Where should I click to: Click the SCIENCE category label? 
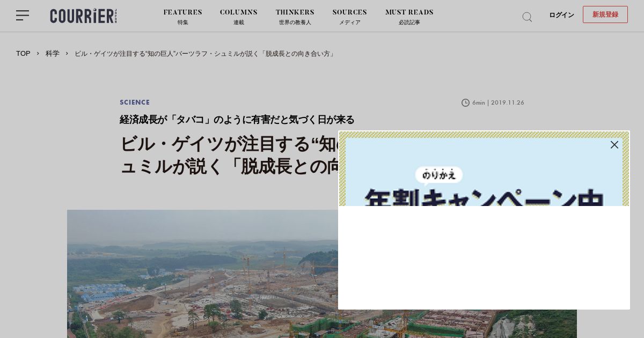pyautogui.click(x=135, y=102)
